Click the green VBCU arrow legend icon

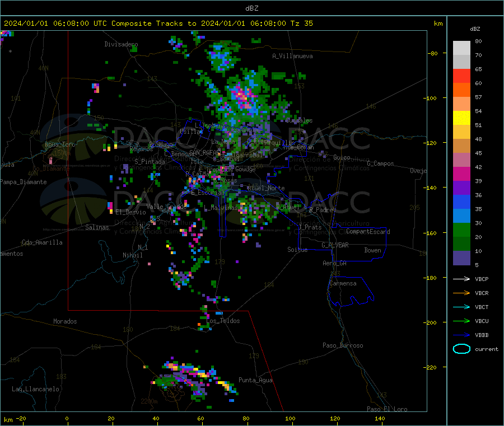(x=461, y=321)
